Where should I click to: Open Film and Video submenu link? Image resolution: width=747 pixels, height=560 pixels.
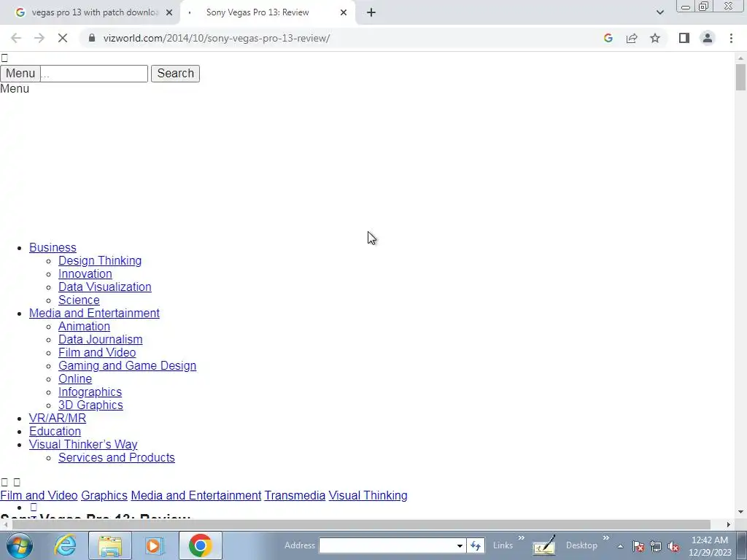pyautogui.click(x=97, y=352)
